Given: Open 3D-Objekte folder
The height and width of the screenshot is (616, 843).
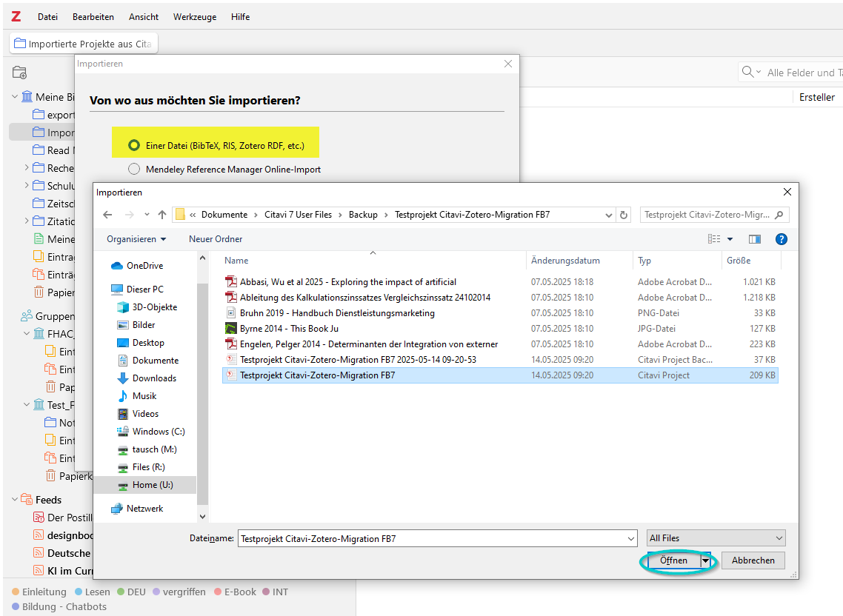Looking at the screenshot, I should click(147, 307).
